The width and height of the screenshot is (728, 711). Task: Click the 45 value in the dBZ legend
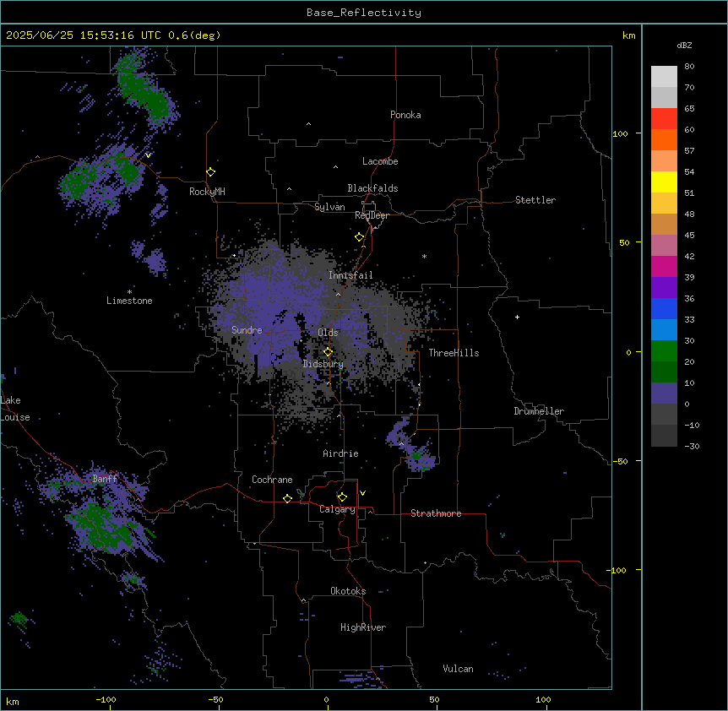689,235
